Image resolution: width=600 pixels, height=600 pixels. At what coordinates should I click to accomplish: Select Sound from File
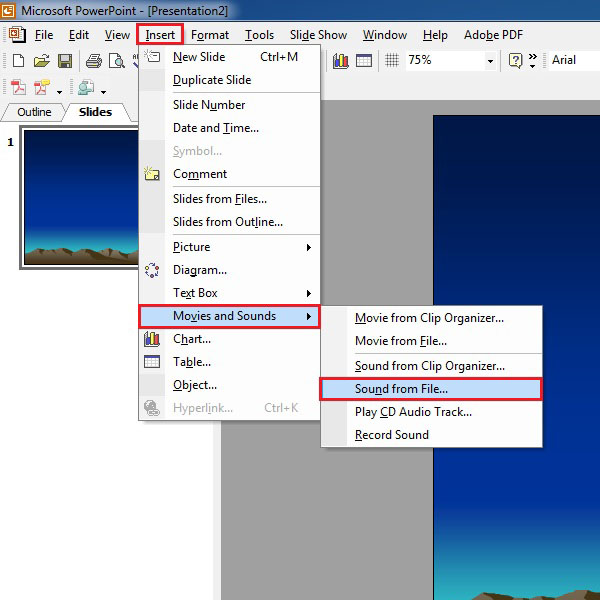pos(432,389)
